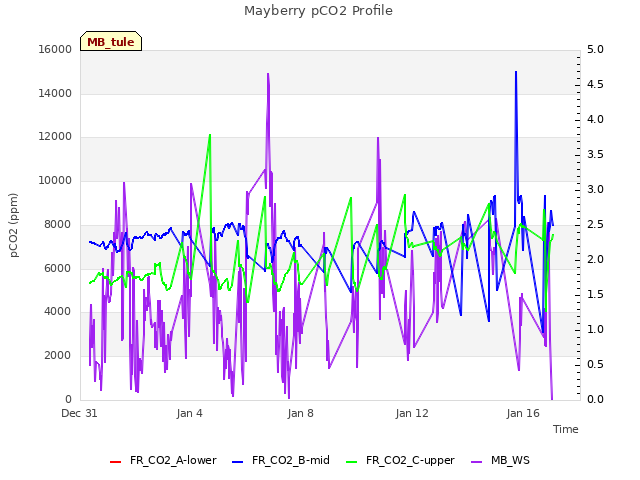Click the Jan 12 date tick label
The height and width of the screenshot is (480, 640).
pos(412,413)
